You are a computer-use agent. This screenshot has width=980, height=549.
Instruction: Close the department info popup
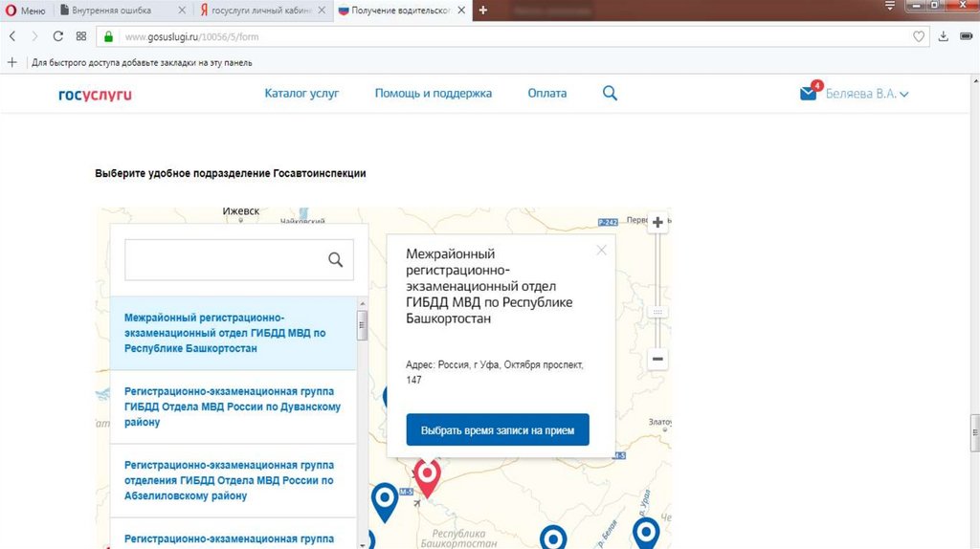pos(601,251)
